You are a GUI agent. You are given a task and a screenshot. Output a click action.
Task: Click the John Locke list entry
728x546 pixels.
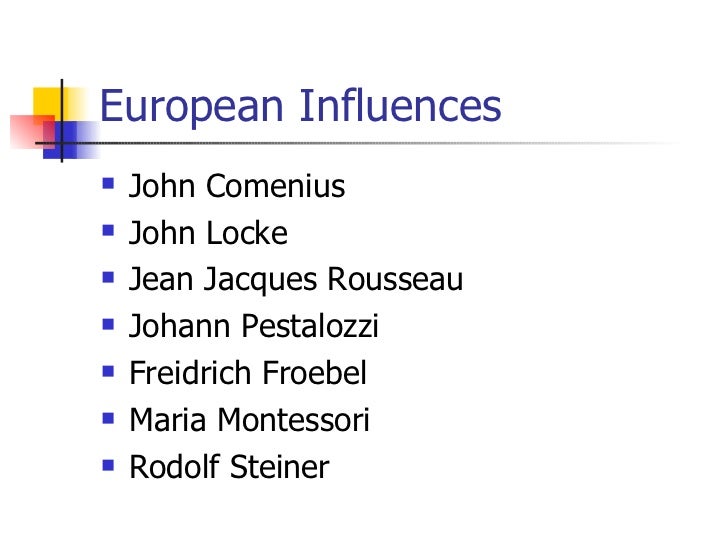point(208,233)
